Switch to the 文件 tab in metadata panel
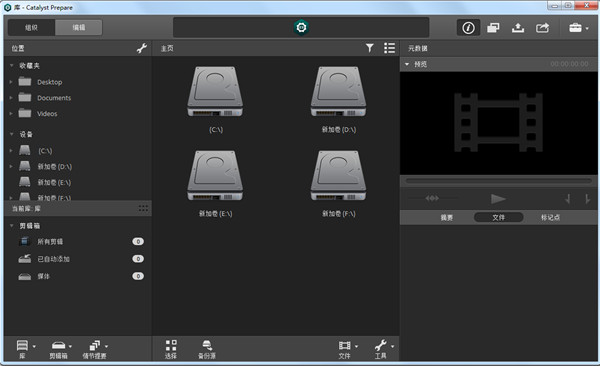Image resolution: width=600 pixels, height=366 pixels. (498, 217)
